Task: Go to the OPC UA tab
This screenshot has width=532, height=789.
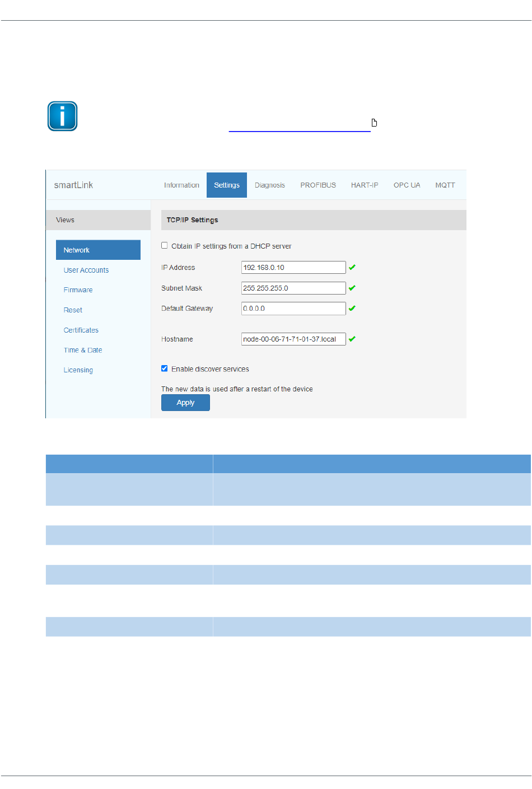Action: (x=407, y=185)
